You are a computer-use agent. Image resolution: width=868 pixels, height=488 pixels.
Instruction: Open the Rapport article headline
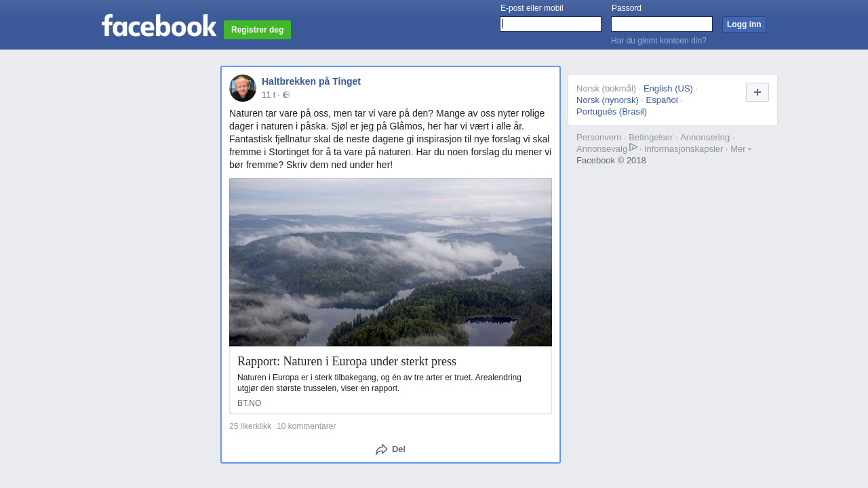click(x=347, y=361)
